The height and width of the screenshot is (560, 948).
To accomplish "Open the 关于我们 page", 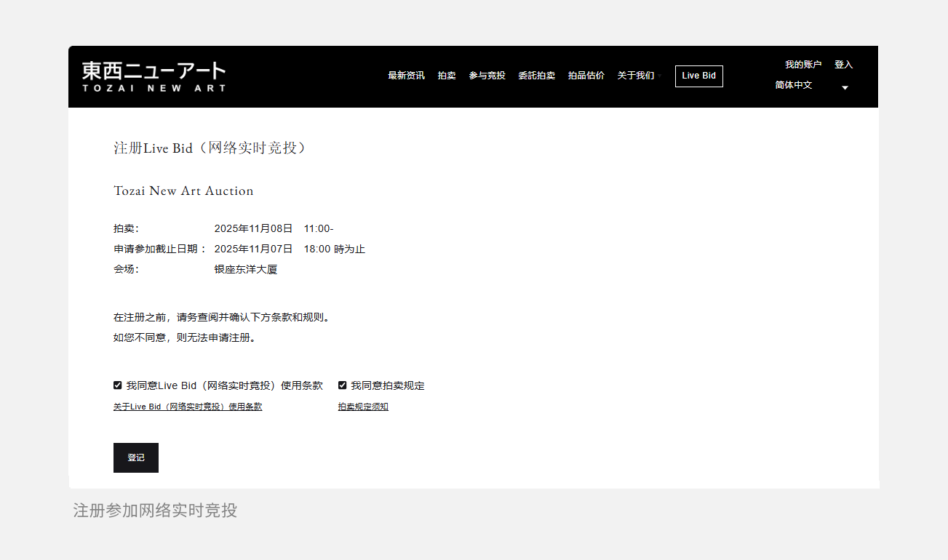I will coord(635,76).
